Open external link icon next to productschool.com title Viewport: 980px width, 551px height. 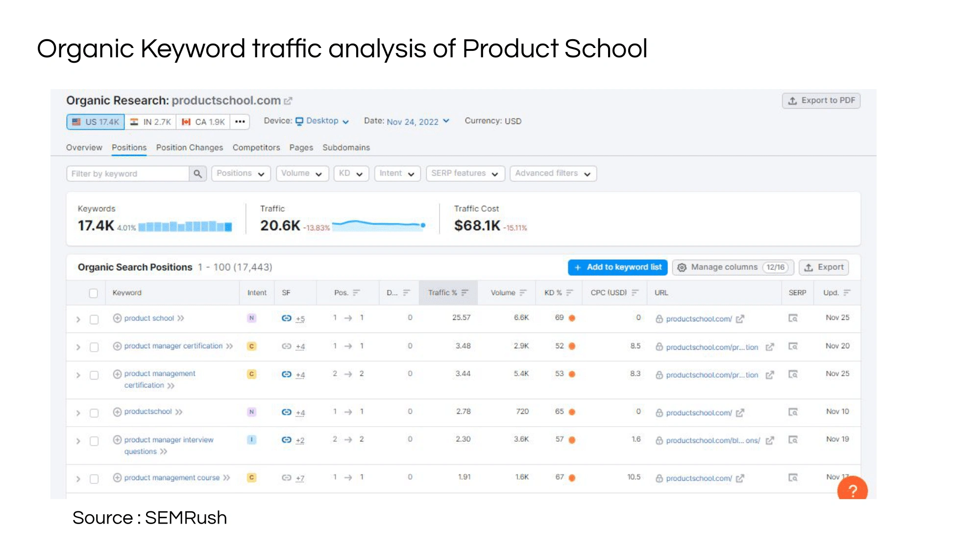tap(288, 101)
